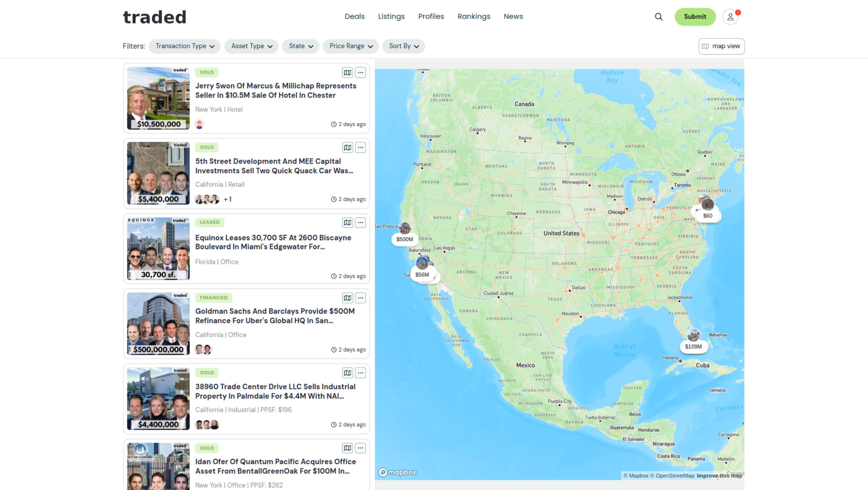The image size is (868, 490).
Task: Open more options for Goldman Sachs deal
Action: [360, 298]
